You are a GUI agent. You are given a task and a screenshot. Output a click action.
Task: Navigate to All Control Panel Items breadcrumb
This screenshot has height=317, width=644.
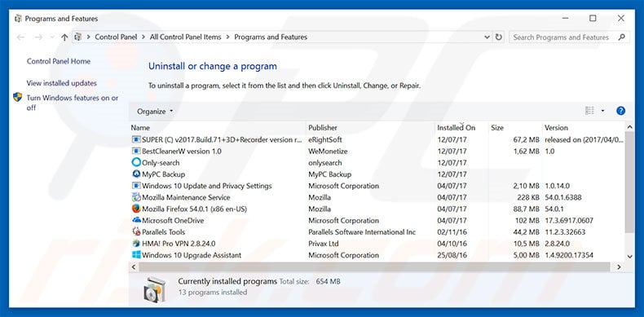[186, 37]
